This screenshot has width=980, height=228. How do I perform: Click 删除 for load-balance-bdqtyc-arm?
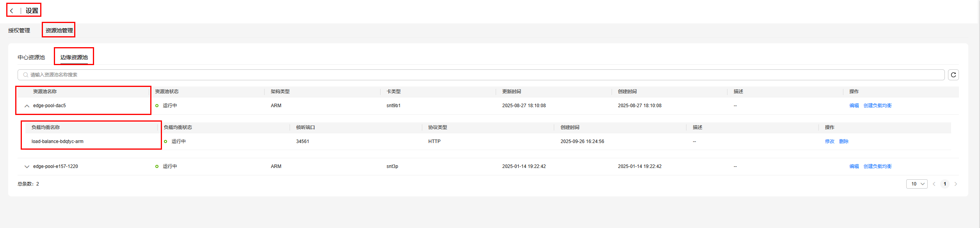pos(843,141)
